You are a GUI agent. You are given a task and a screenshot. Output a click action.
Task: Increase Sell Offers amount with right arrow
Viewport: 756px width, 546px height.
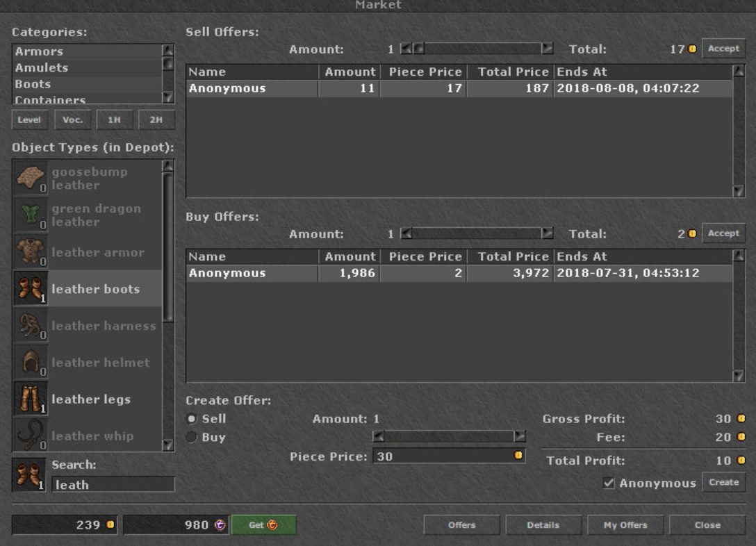click(x=548, y=48)
